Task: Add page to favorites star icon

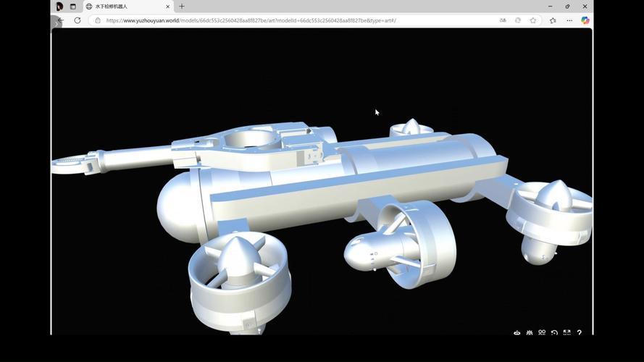Action: tap(533, 20)
